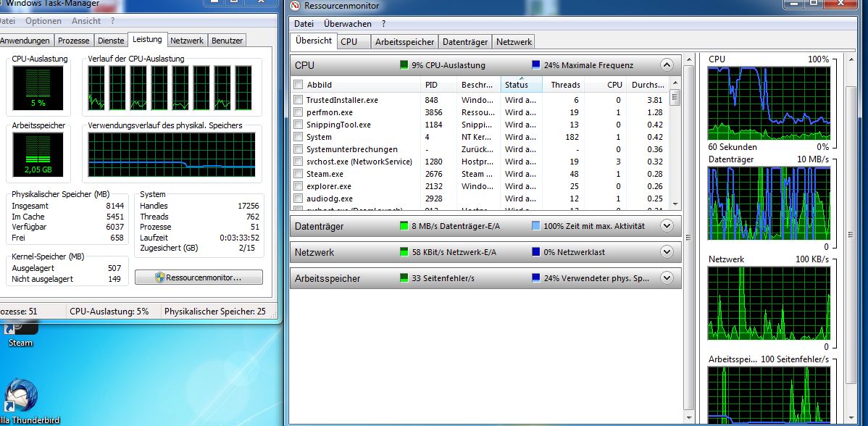Open the ? help menu in Ressourcenmonitor
This screenshot has height=426, width=868.
point(383,24)
